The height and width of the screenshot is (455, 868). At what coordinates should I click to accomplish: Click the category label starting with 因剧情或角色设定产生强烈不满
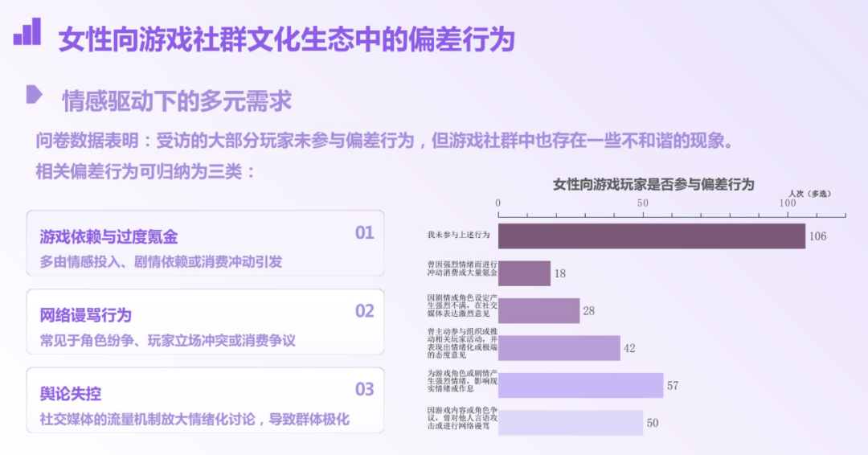click(x=461, y=305)
